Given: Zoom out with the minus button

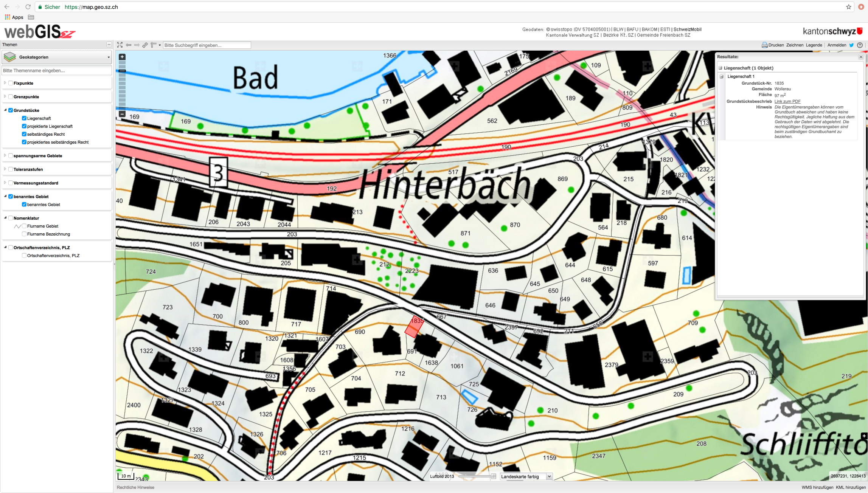Looking at the screenshot, I should [x=122, y=113].
